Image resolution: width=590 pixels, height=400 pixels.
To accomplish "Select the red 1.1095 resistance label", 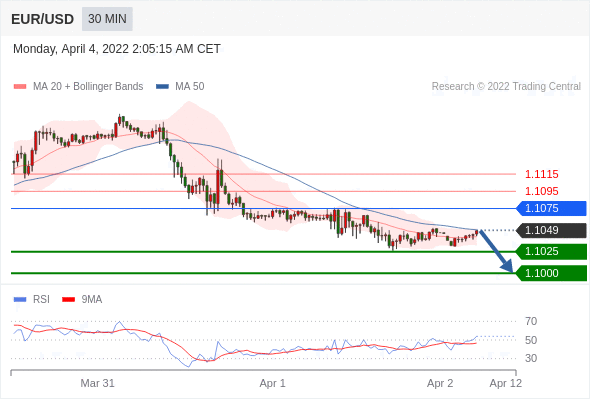I will (x=541, y=191).
